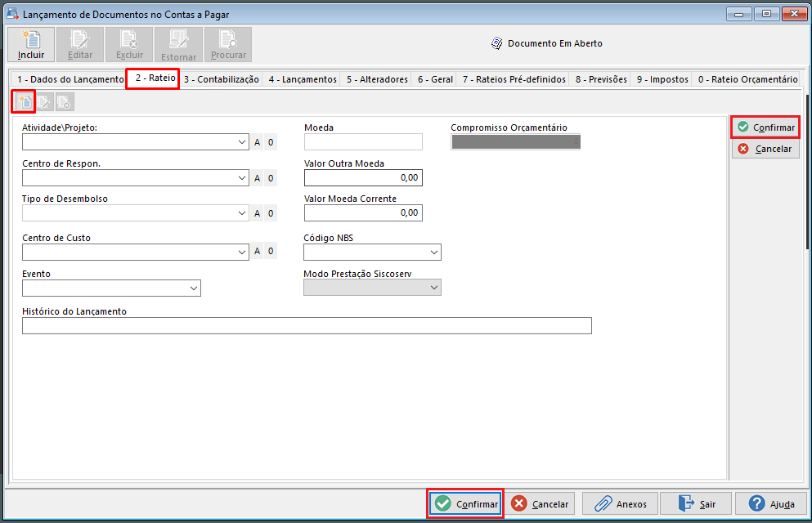Click the application icon in title bar

coord(12,14)
